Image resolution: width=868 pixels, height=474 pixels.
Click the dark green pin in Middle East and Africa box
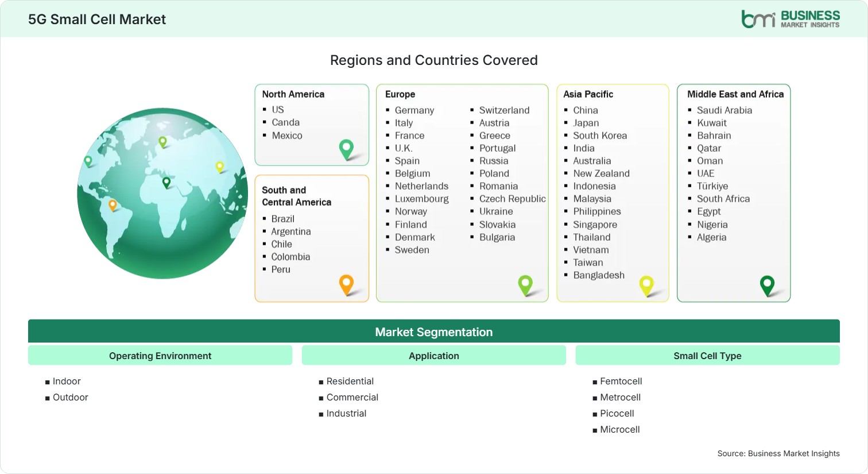click(768, 286)
